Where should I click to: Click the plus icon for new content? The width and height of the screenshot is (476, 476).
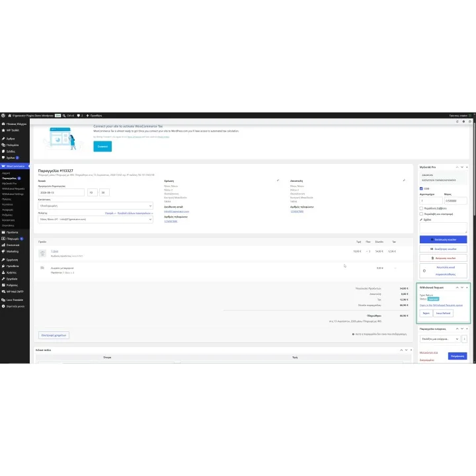pos(87,116)
